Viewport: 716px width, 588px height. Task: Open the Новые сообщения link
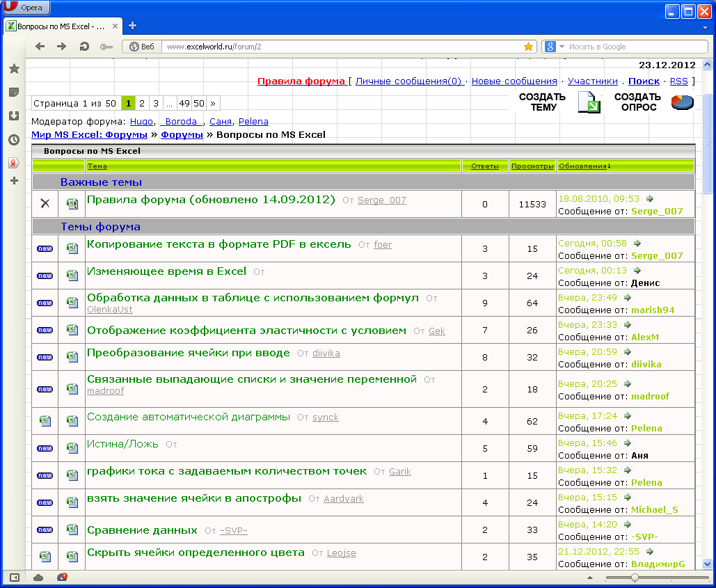point(514,81)
